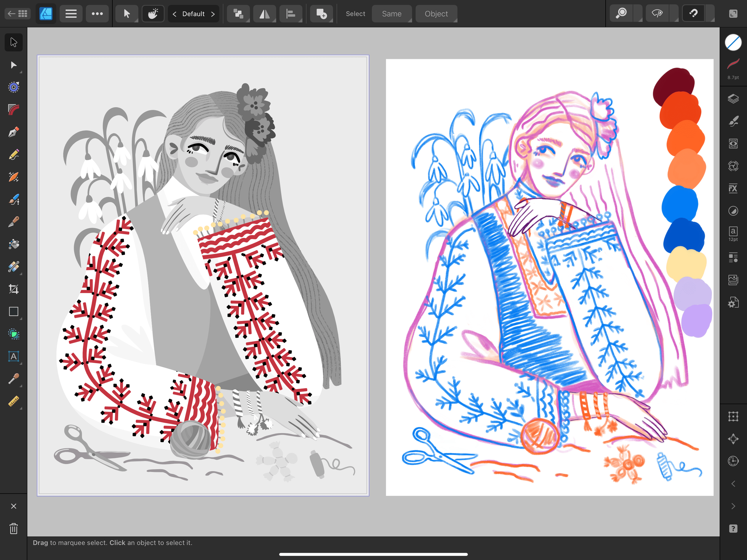Pick up color with the Color Picker tool

pyautogui.click(x=13, y=379)
